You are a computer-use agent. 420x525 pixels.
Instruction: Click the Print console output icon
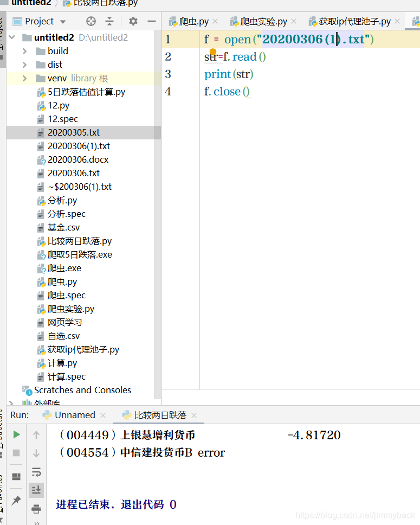coord(36,509)
